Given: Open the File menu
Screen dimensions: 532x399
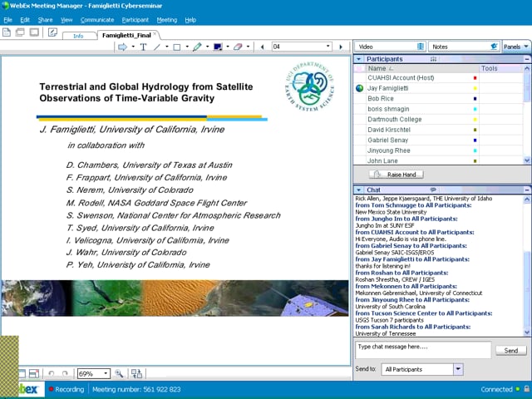Looking at the screenshot, I should (7, 20).
